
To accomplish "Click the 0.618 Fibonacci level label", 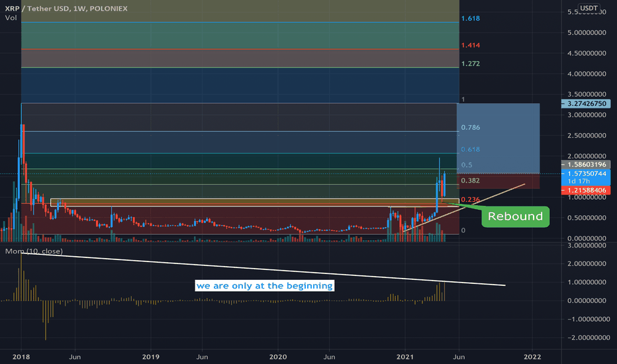I will pyautogui.click(x=470, y=150).
